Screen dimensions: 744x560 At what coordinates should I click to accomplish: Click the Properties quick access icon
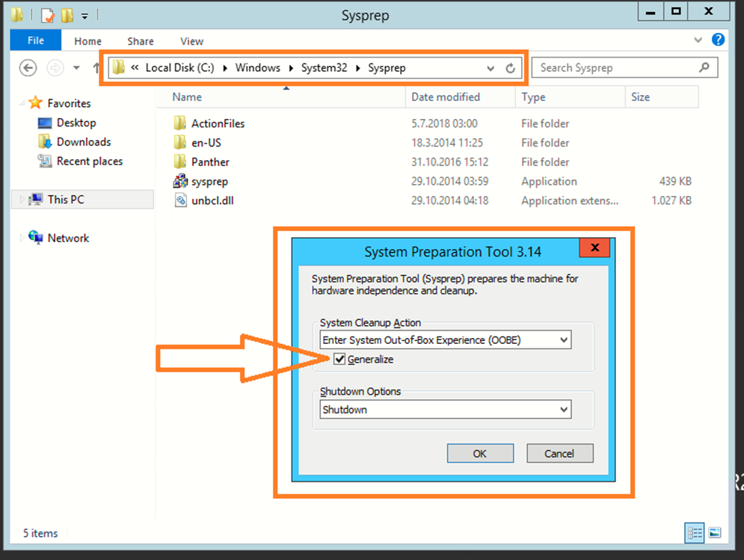[47, 16]
